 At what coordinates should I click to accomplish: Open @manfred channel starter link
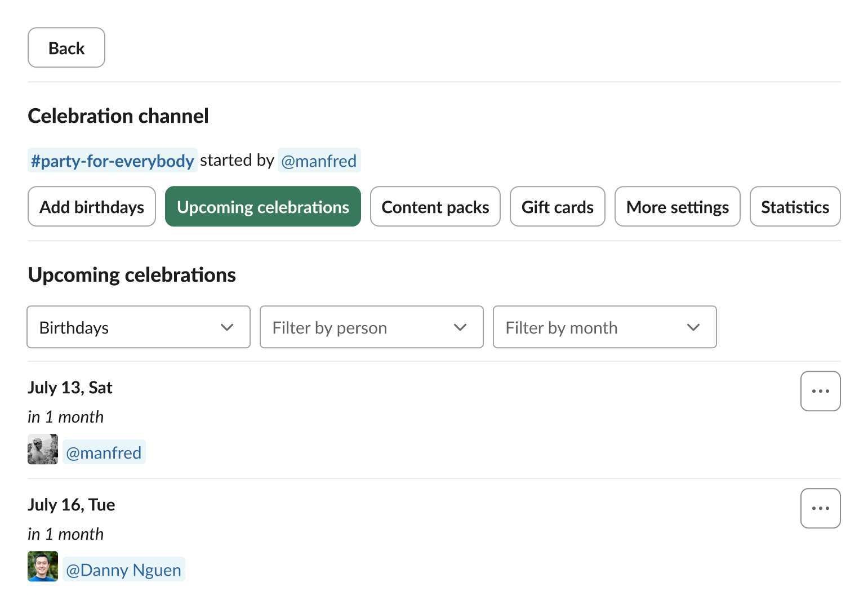click(x=319, y=161)
